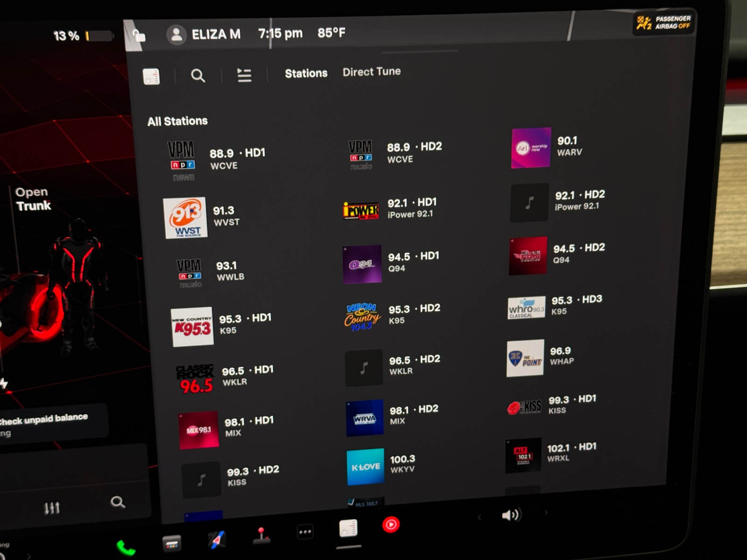The width and height of the screenshot is (747, 560).
Task: Open the red music streaming app
Action: point(391,525)
